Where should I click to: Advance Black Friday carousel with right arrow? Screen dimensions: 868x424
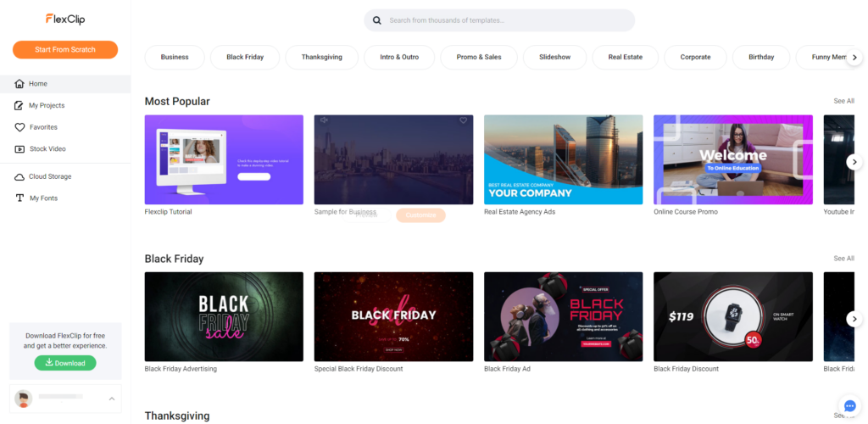coord(854,319)
